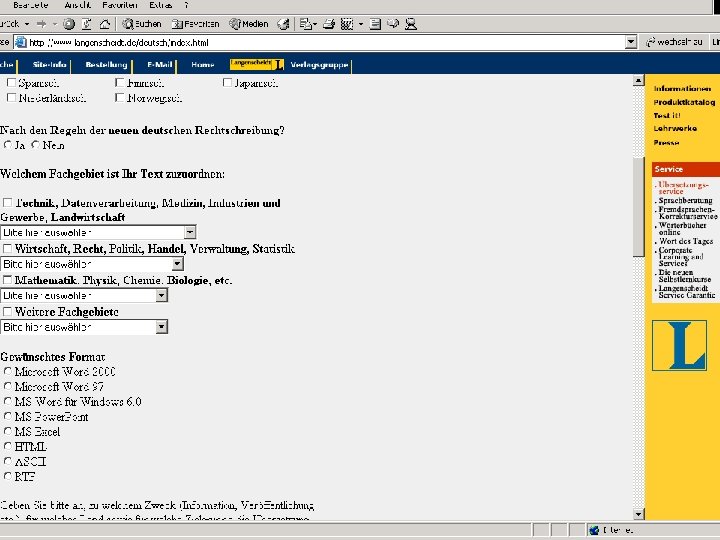This screenshot has width=720, height=540.
Task: Open the ? help menu
Action: 186,5
